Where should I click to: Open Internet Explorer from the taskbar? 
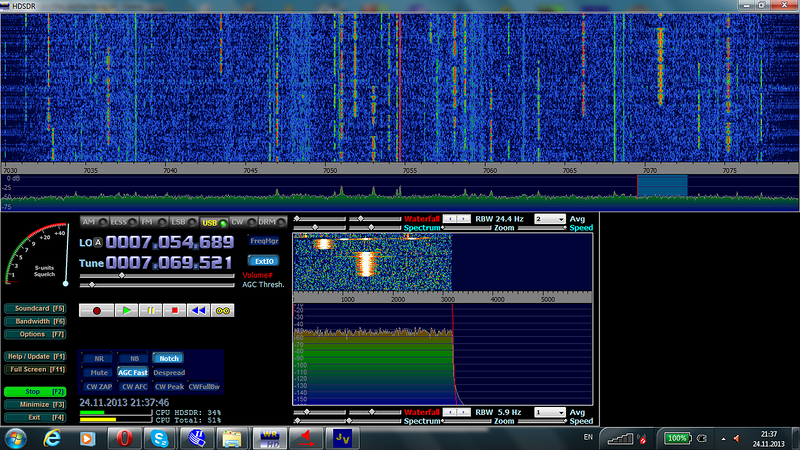[x=52, y=438]
